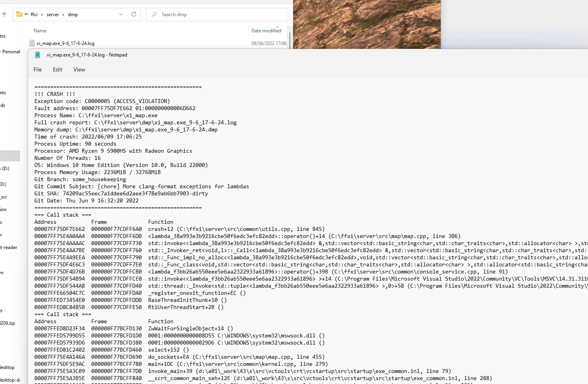The image size is (588, 384).
Task: Open the Edit menu in Notepad
Action: 57,69
